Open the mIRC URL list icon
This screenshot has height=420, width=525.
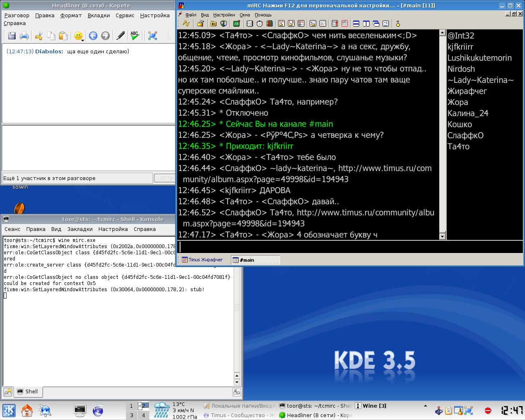tap(344, 23)
